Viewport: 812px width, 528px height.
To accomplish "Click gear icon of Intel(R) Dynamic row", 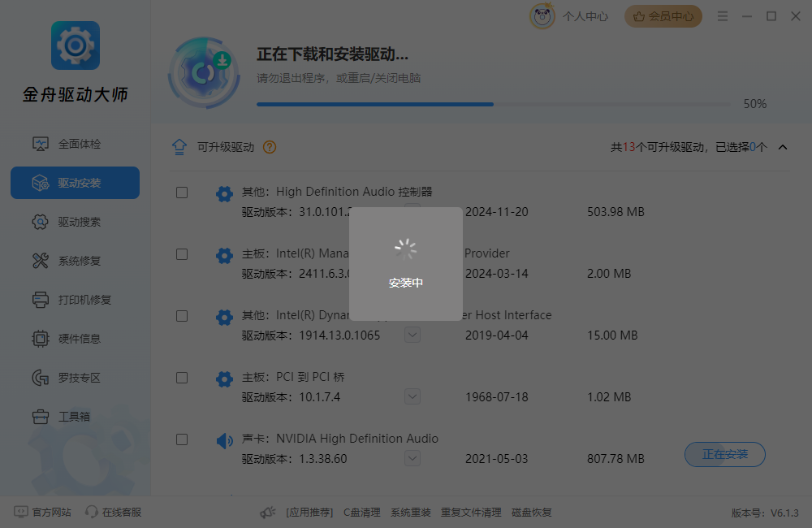I will tap(224, 317).
